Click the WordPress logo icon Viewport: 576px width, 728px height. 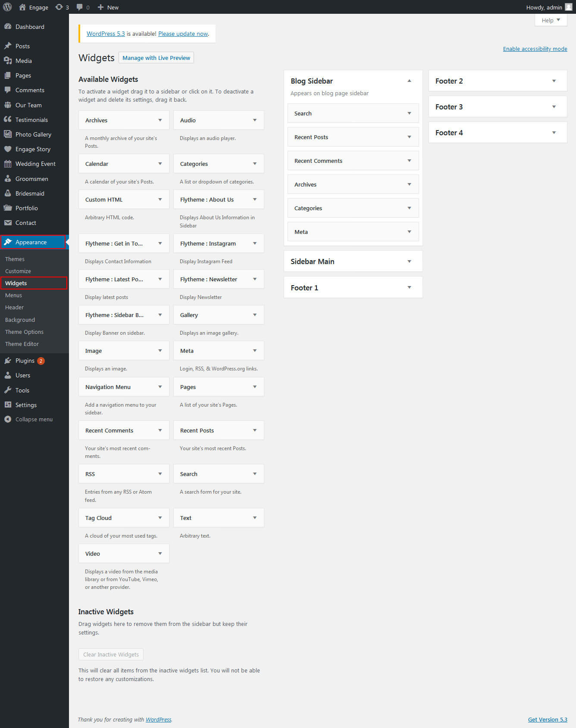click(7, 7)
